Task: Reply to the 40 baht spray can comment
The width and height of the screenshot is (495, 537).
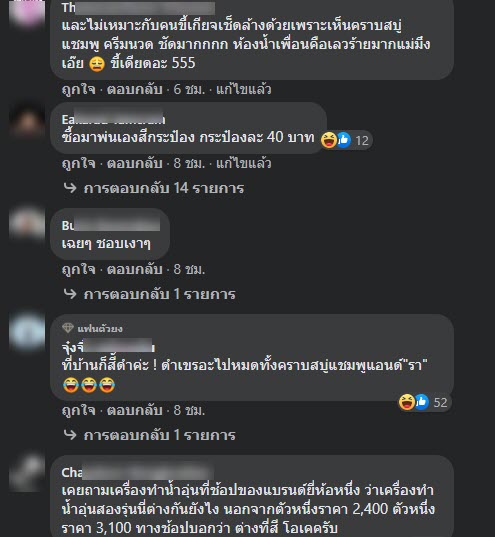Action: 135,163
